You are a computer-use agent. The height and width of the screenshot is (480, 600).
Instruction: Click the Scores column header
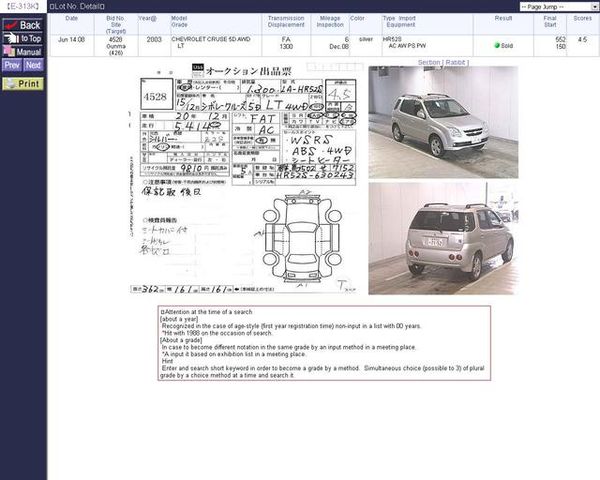[x=582, y=18]
